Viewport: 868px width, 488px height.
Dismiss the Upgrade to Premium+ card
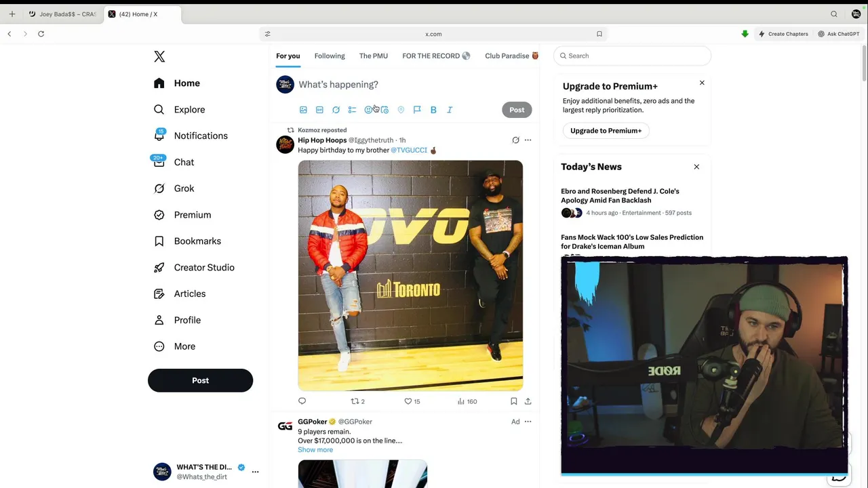(x=702, y=83)
